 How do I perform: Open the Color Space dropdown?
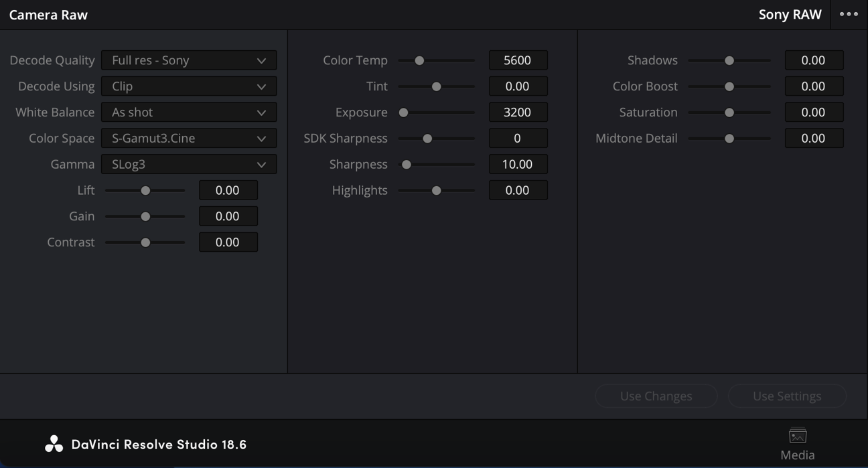point(189,139)
